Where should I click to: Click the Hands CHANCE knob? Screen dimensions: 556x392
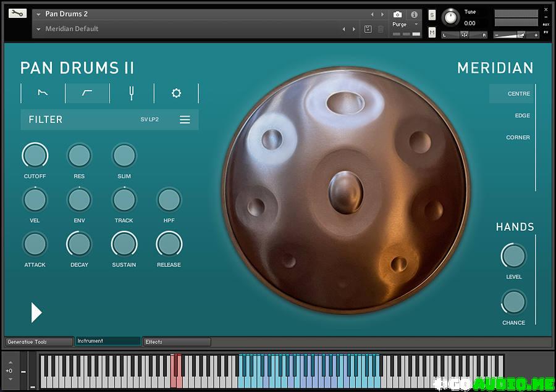coord(513,302)
